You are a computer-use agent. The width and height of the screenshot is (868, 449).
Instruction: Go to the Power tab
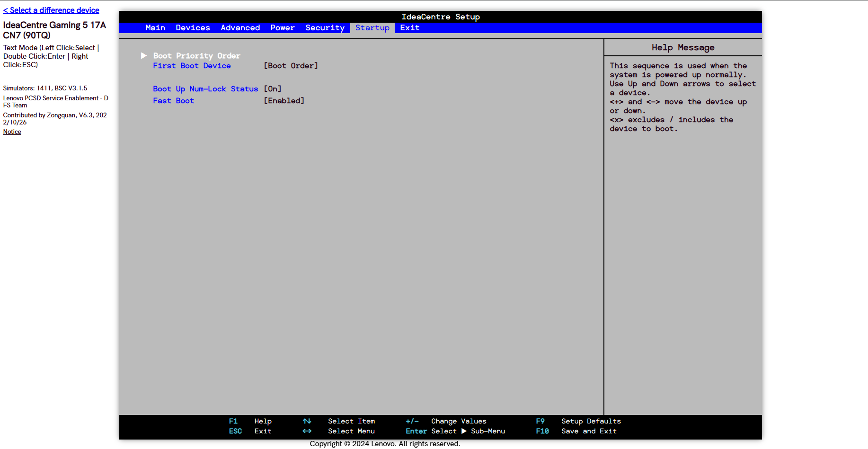283,28
